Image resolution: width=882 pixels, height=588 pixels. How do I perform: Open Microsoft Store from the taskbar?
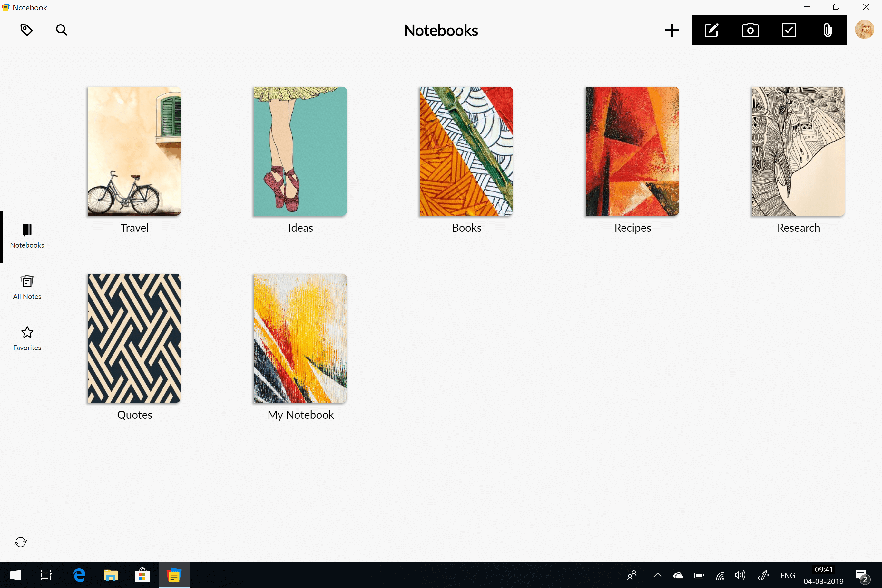[142, 575]
